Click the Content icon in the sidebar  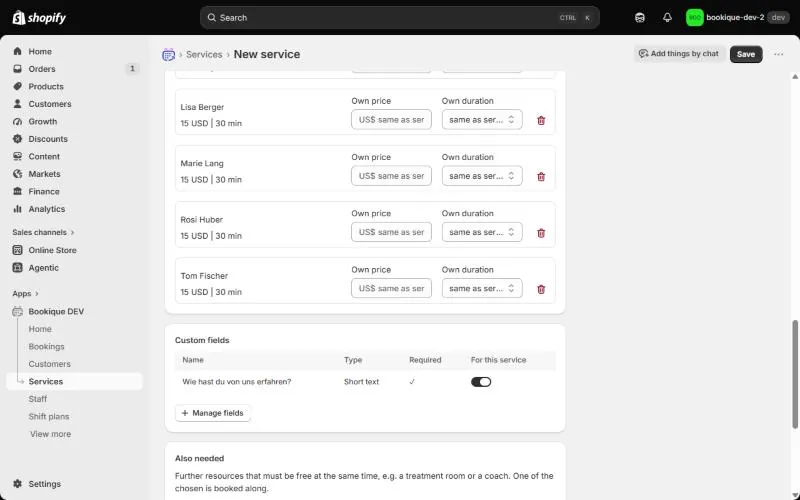point(17,156)
